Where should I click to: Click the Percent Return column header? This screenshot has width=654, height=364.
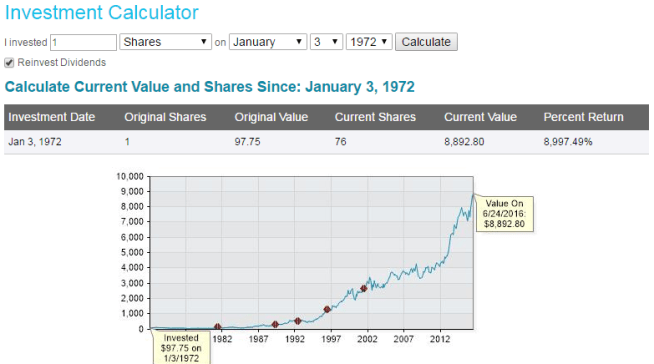[x=584, y=117]
